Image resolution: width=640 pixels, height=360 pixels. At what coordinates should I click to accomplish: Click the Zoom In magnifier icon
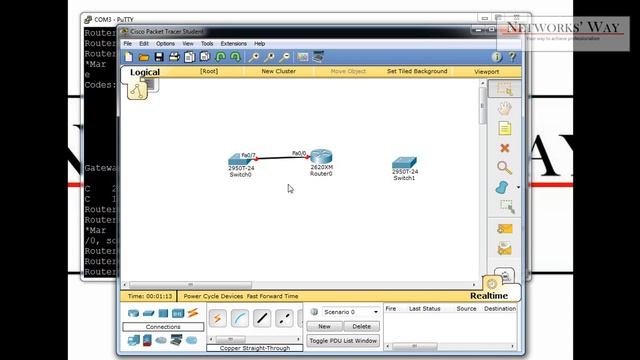pos(254,57)
